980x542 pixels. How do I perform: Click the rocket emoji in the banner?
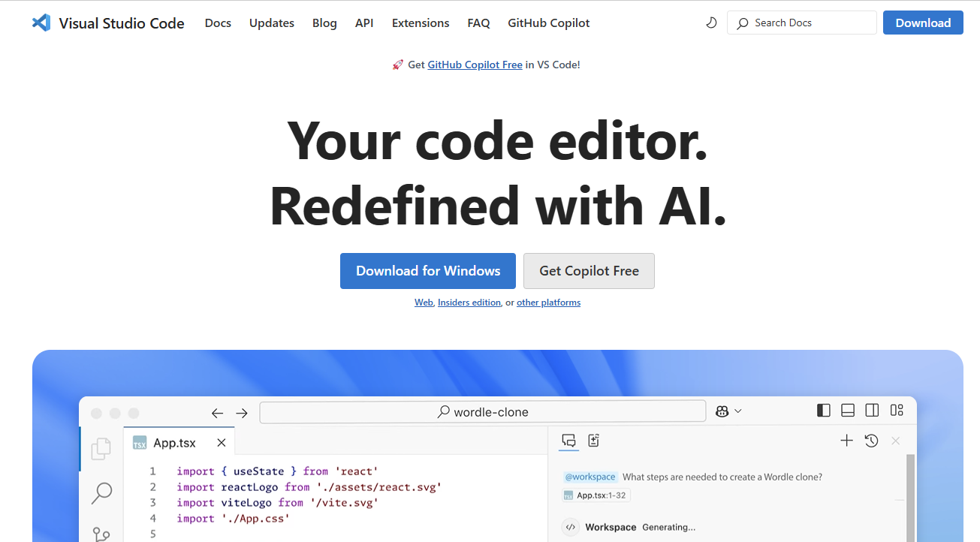398,65
